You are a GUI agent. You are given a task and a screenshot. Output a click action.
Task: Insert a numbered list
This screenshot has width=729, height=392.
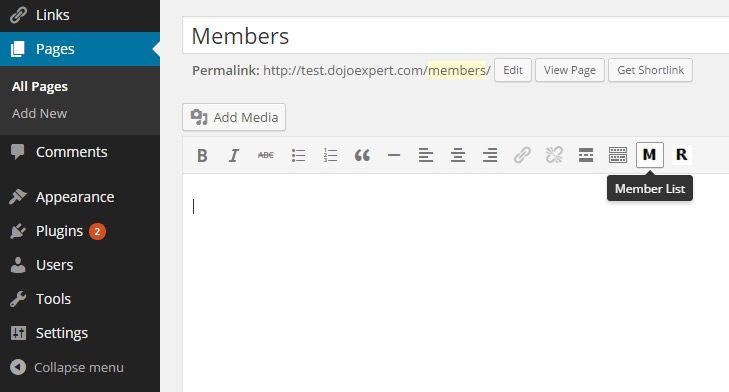tap(330, 155)
